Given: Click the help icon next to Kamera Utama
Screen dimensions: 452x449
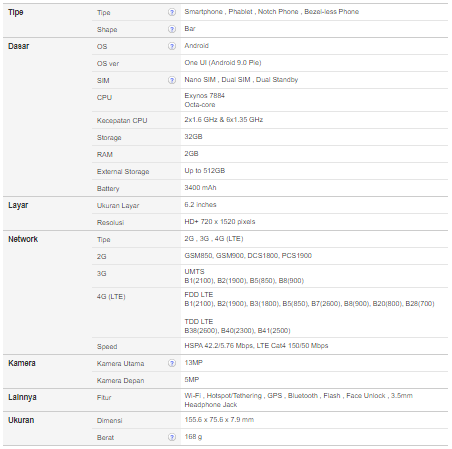Looking at the screenshot, I should point(172,363).
